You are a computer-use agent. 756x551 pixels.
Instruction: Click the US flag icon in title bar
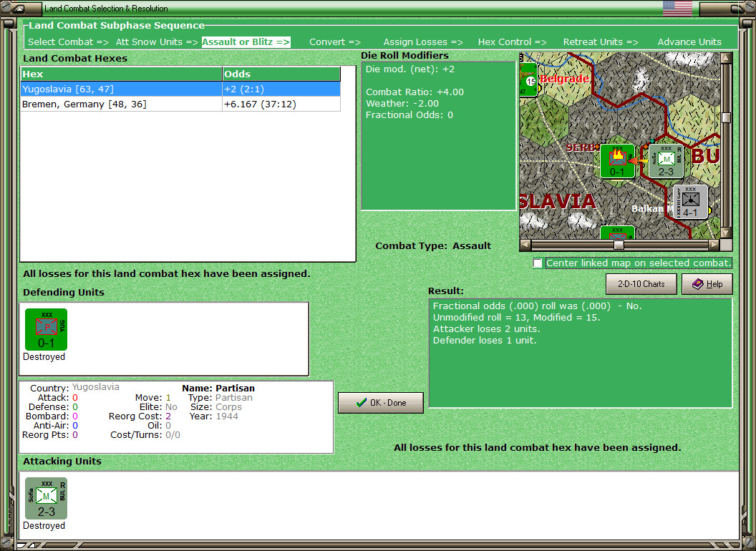point(677,8)
